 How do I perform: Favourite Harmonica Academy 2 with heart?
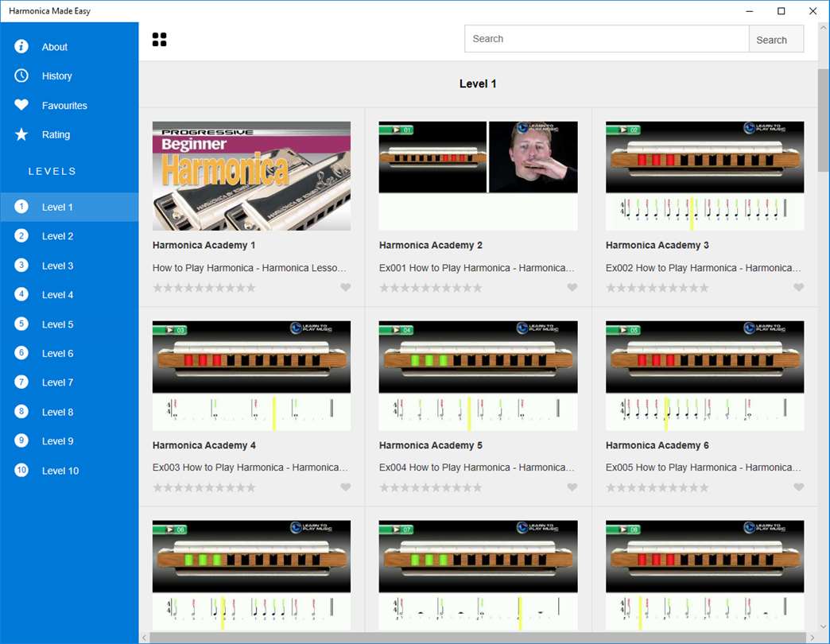[572, 287]
